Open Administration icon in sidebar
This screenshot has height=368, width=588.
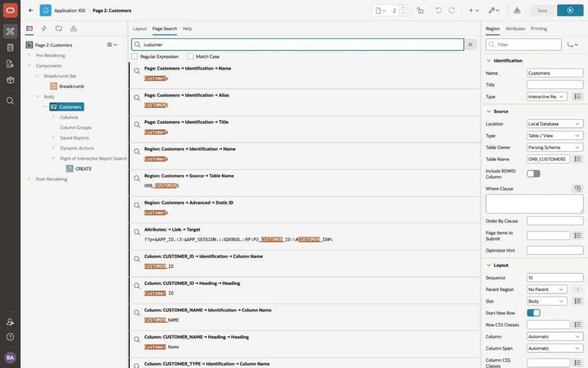tap(10, 322)
